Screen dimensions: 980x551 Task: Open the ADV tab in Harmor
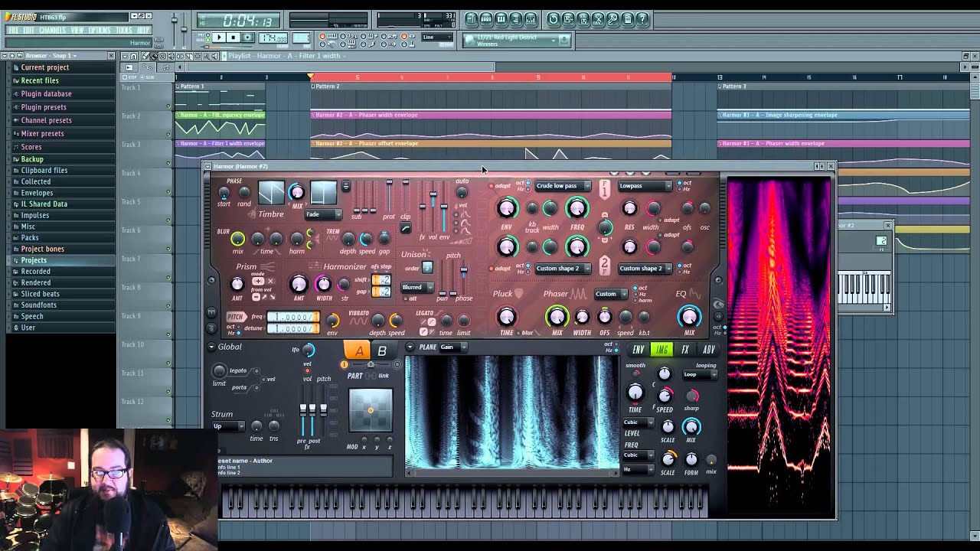click(709, 350)
